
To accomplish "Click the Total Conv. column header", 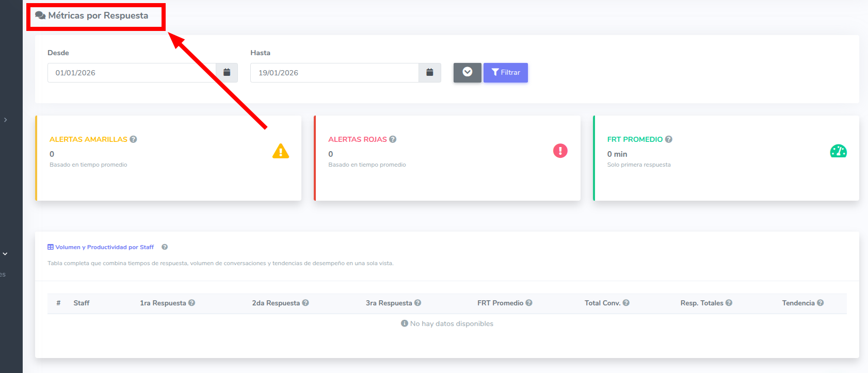I will pos(602,303).
